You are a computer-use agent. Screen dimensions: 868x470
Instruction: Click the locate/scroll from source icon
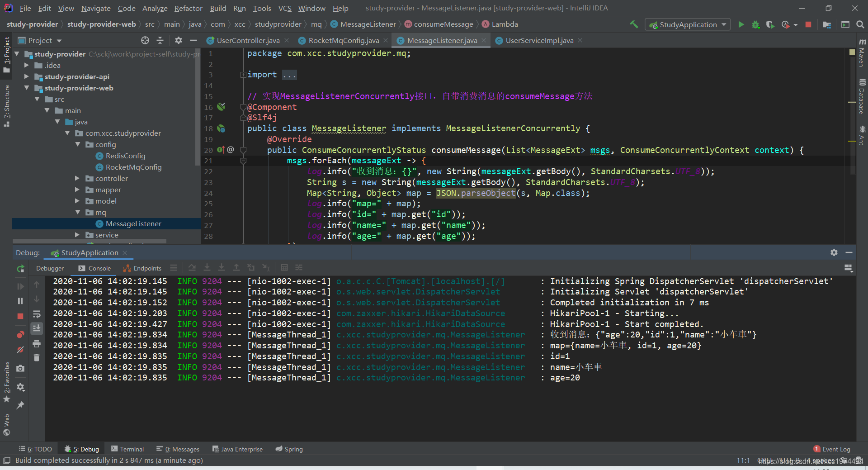pyautogui.click(x=145, y=40)
